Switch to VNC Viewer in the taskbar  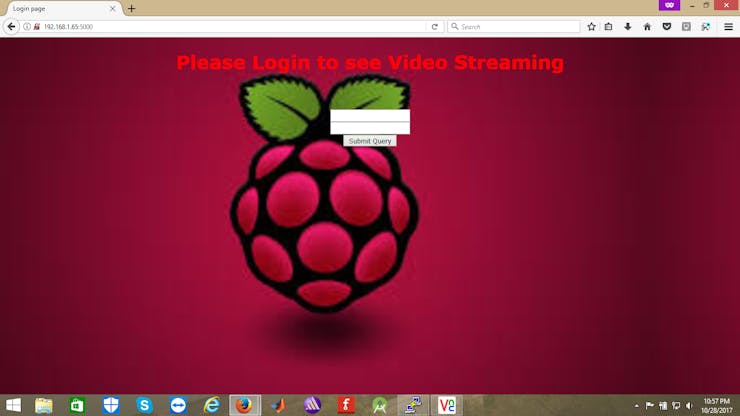[x=446, y=405]
